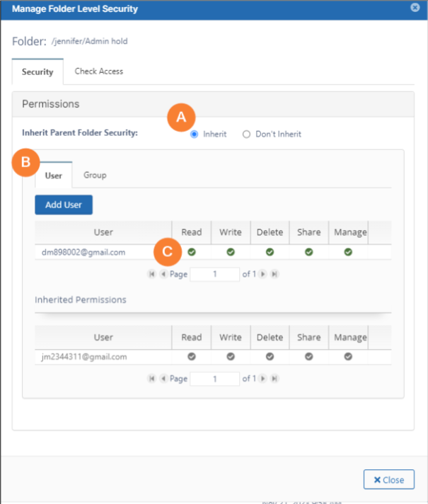Click inherited Read check for jm2344311@gmail.com
Screen dimensions: 428x504
click(x=192, y=357)
